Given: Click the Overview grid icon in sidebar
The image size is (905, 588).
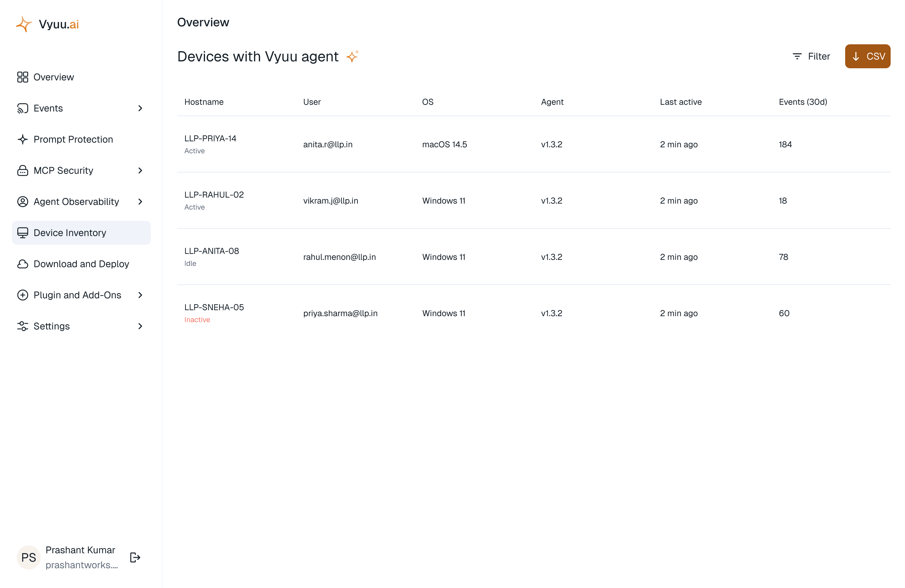Looking at the screenshot, I should tap(22, 77).
